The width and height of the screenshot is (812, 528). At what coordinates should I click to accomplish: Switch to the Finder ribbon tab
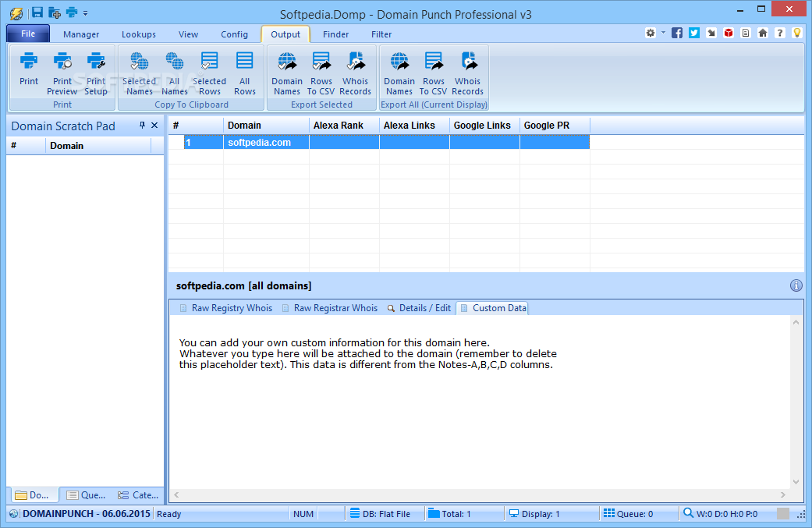coord(335,34)
